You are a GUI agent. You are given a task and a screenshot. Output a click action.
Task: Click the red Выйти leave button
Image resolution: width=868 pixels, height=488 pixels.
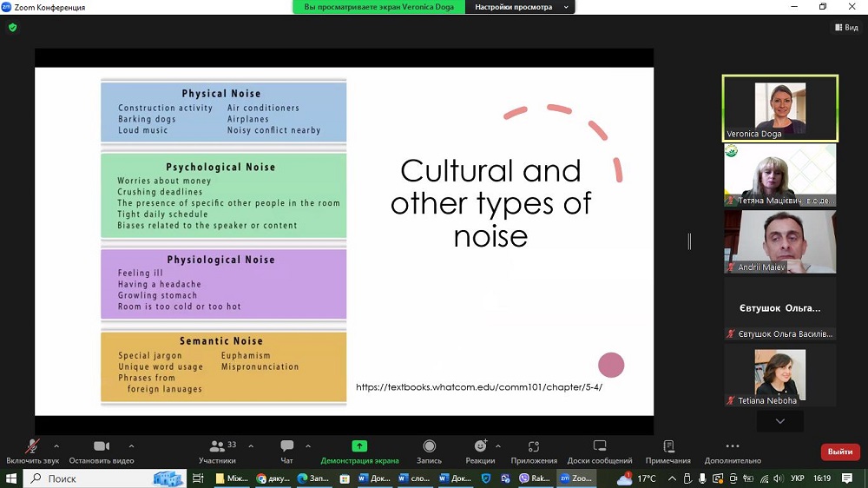pyautogui.click(x=839, y=452)
